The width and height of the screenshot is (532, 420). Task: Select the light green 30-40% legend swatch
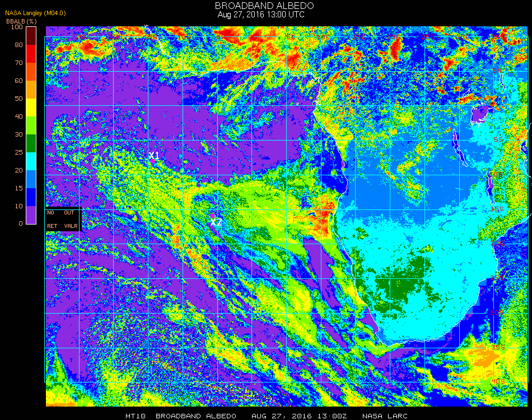(x=31, y=125)
